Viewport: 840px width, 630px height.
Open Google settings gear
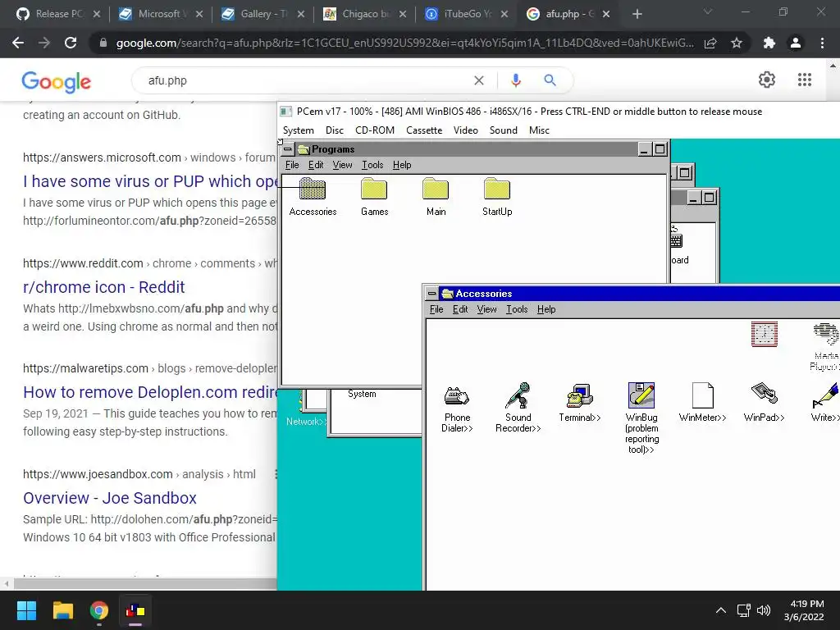767,80
